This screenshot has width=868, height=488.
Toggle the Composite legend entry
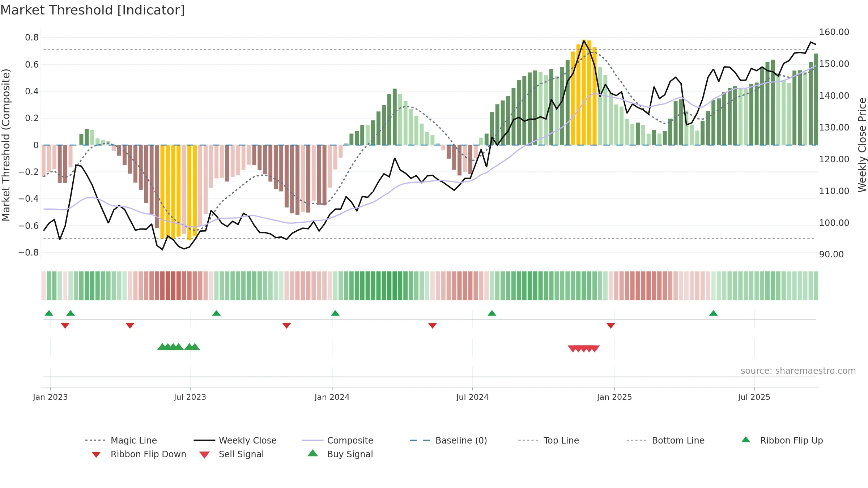tap(337, 440)
